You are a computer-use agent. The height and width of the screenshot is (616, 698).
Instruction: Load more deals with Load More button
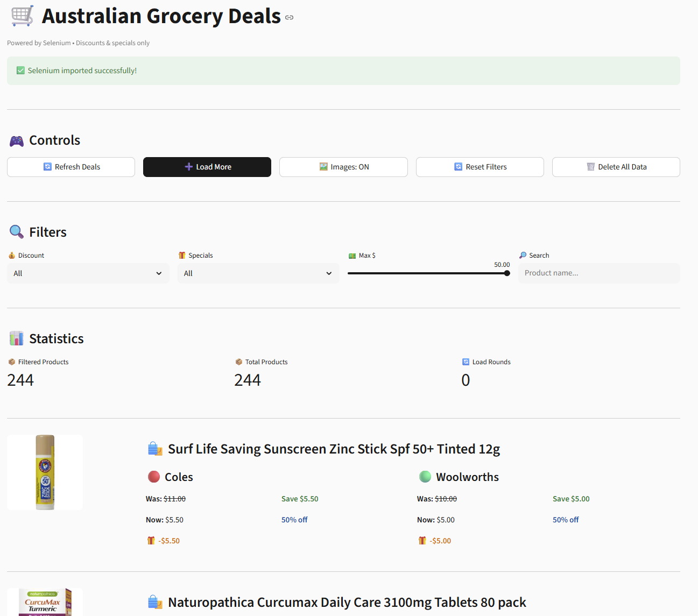(x=207, y=167)
